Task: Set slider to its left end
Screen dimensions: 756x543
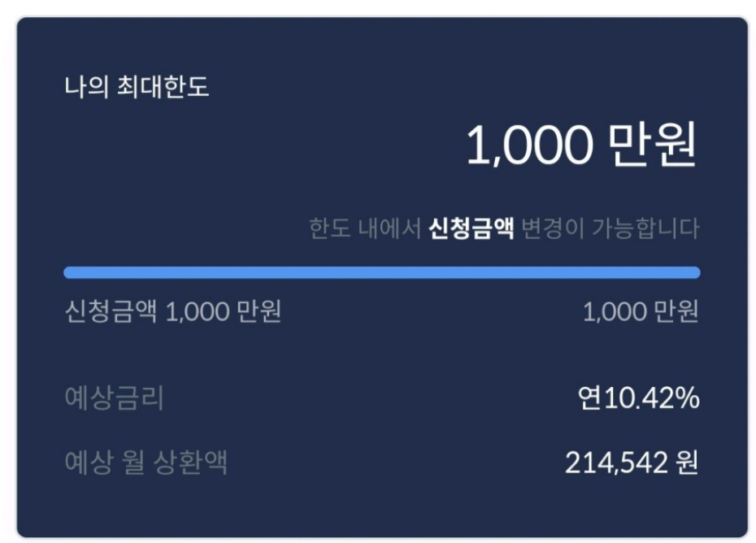Action: tap(68, 272)
